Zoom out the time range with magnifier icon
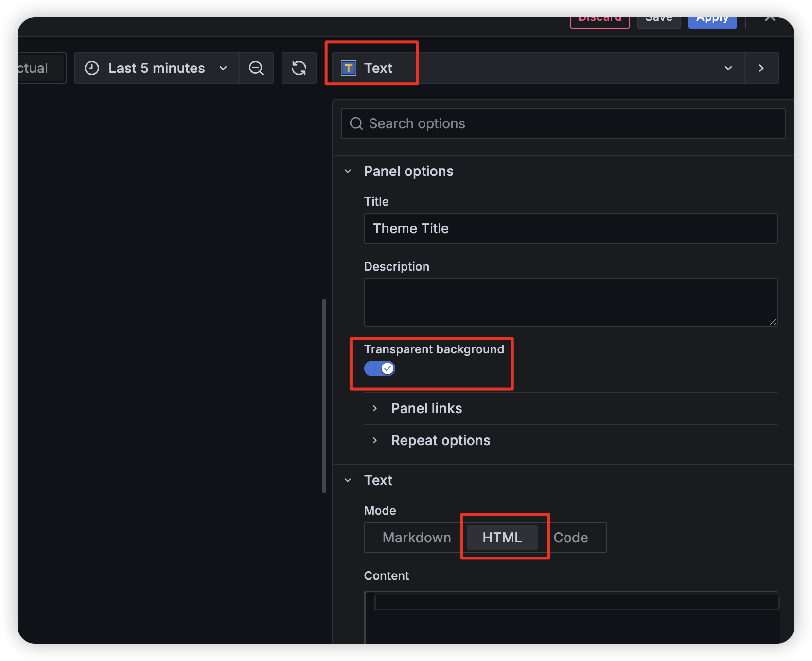The height and width of the screenshot is (661, 812). pyautogui.click(x=256, y=68)
